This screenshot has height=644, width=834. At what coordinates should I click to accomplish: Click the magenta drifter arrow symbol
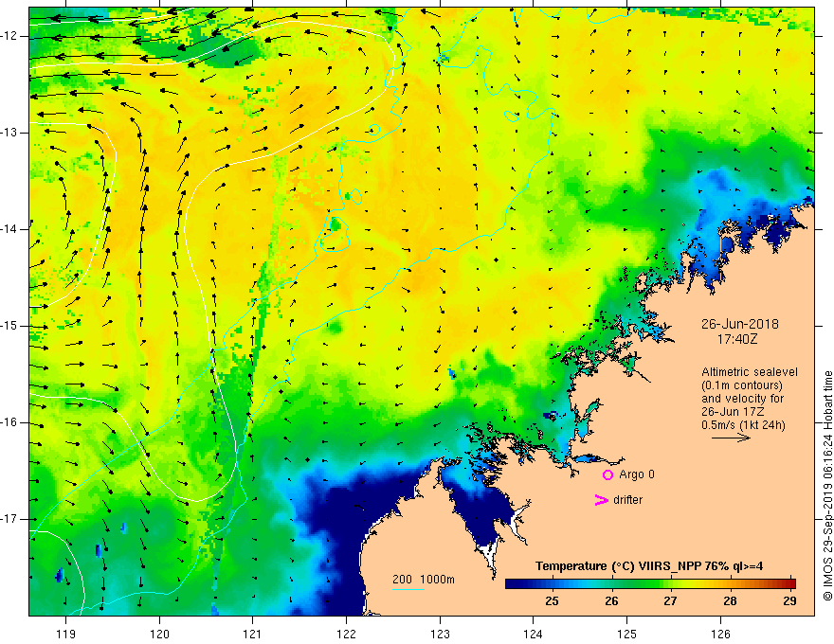click(601, 500)
